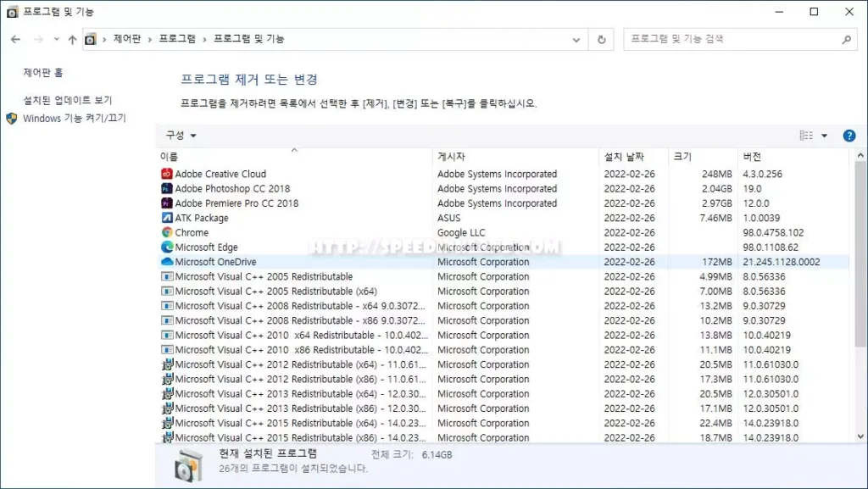Select Visual C++ 2015 Redistributable (x86) row
The image size is (868, 489).
point(504,437)
